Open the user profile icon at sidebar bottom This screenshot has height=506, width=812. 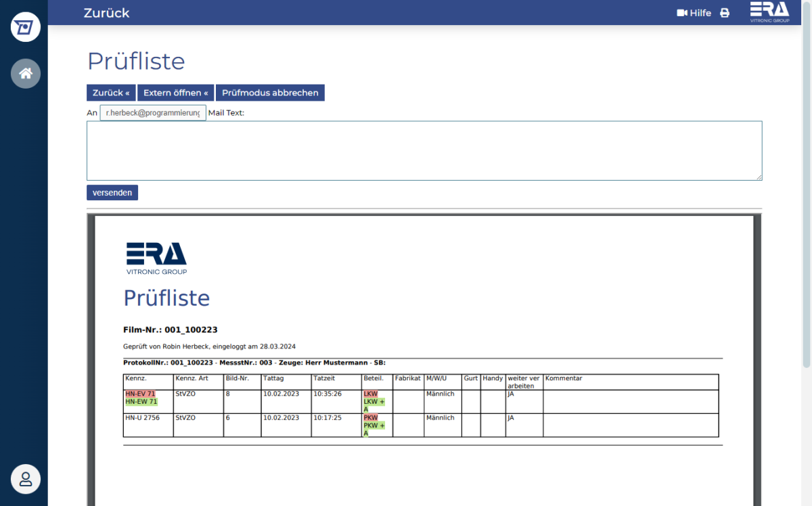coord(25,479)
